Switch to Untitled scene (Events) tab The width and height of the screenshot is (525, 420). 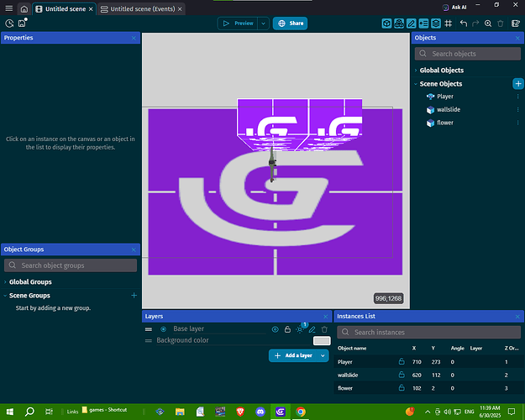point(143,9)
